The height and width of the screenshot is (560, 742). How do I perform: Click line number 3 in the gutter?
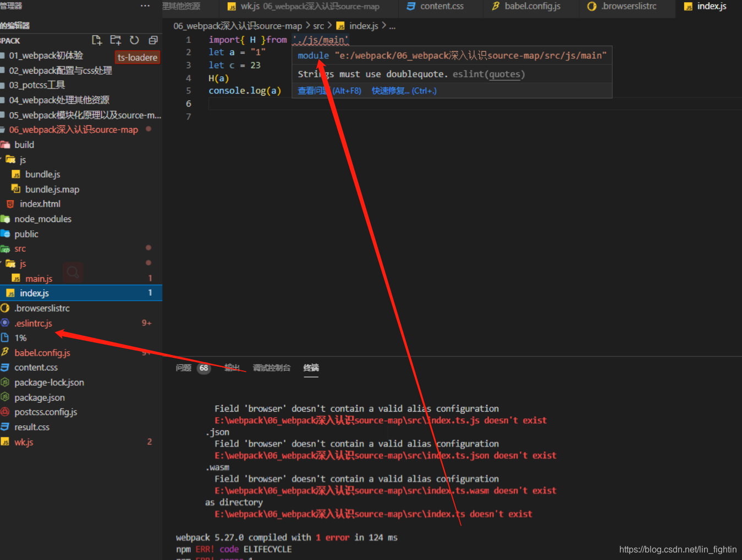(x=189, y=65)
